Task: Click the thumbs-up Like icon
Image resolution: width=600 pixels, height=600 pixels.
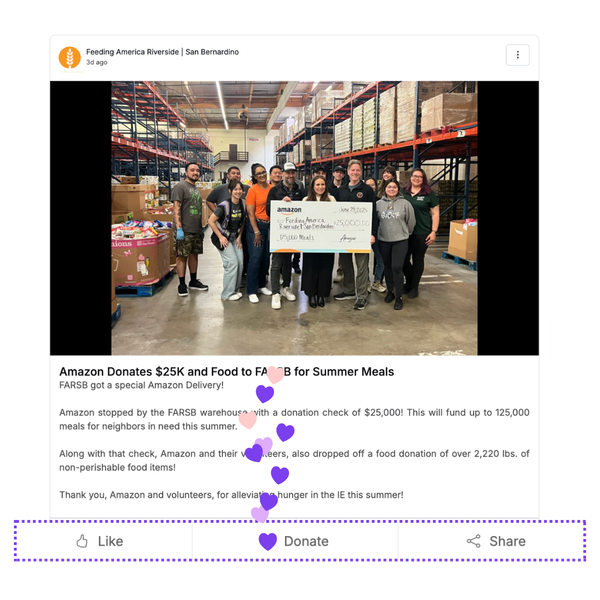Action: [x=82, y=541]
